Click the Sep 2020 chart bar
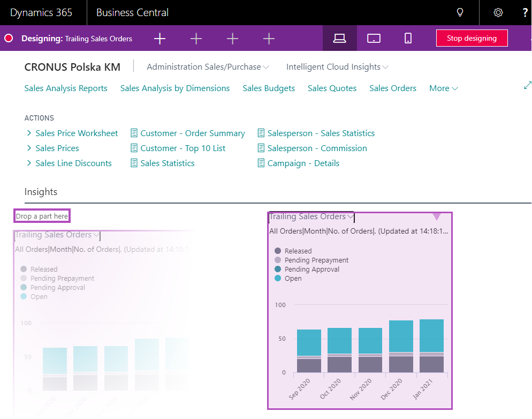Image resolution: width=532 pixels, height=419 pixels. coord(309,351)
